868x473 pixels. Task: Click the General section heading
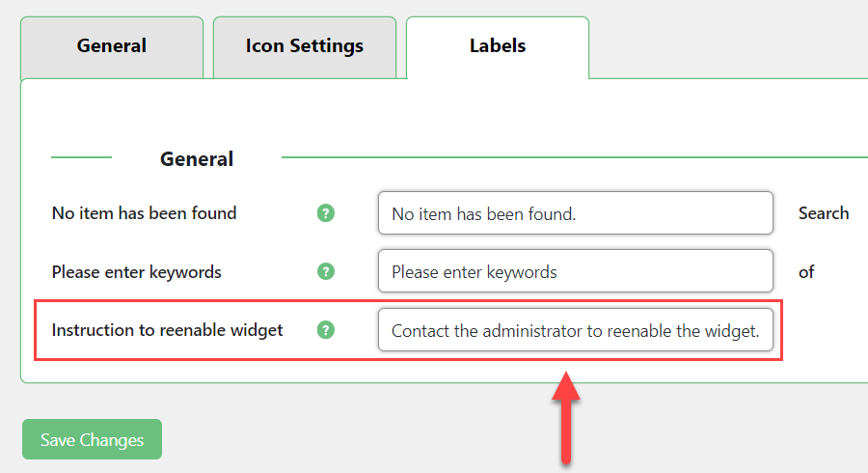[x=197, y=159]
